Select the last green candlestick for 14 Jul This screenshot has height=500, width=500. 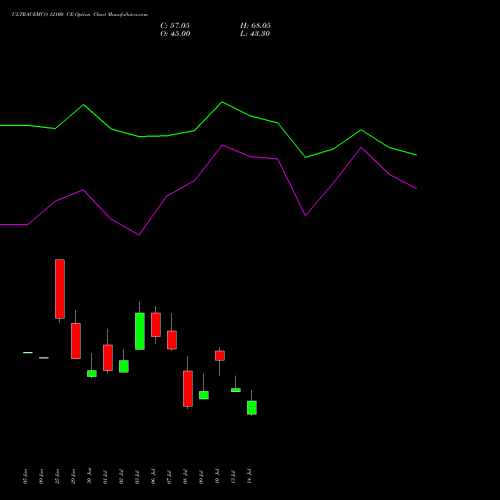[252, 407]
